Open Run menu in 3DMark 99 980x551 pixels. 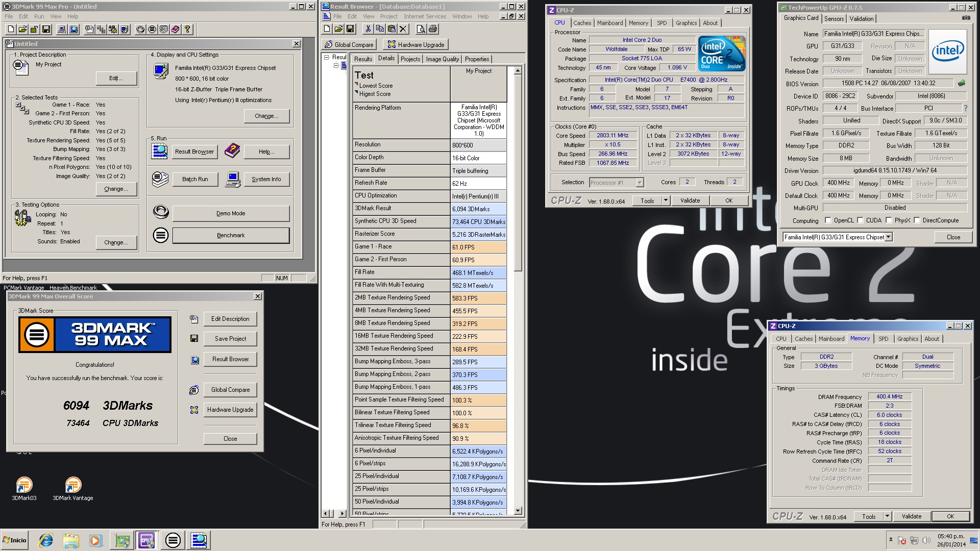pyautogui.click(x=39, y=16)
